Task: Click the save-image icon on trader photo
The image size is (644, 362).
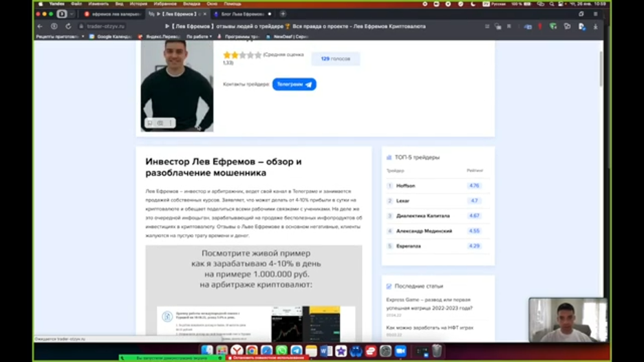Action: 150,123
